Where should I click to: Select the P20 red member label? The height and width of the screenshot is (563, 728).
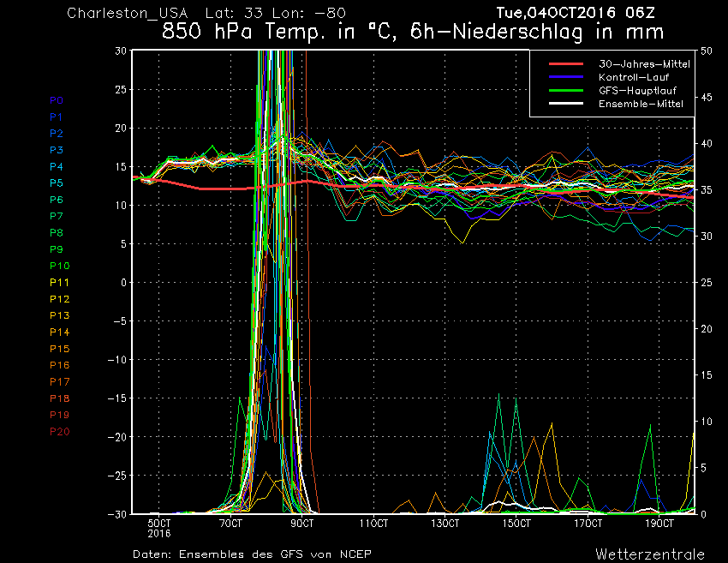point(60,432)
